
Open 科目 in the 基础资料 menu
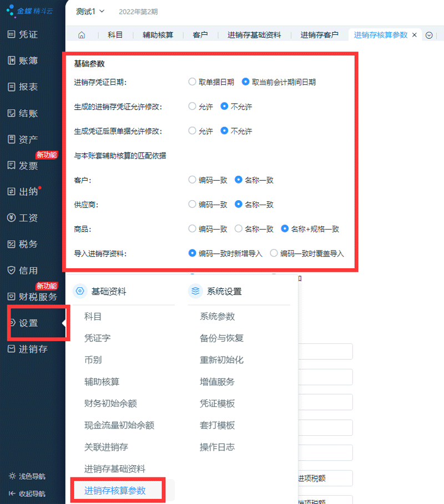pos(93,317)
